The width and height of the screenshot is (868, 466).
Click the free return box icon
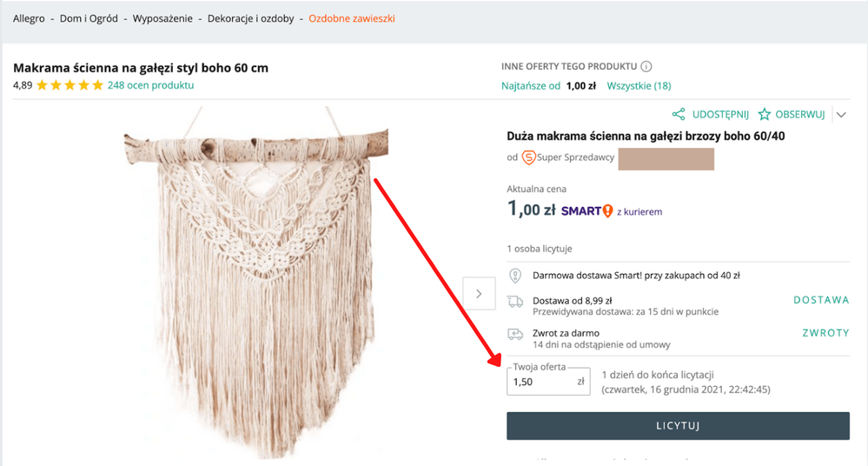515,334
